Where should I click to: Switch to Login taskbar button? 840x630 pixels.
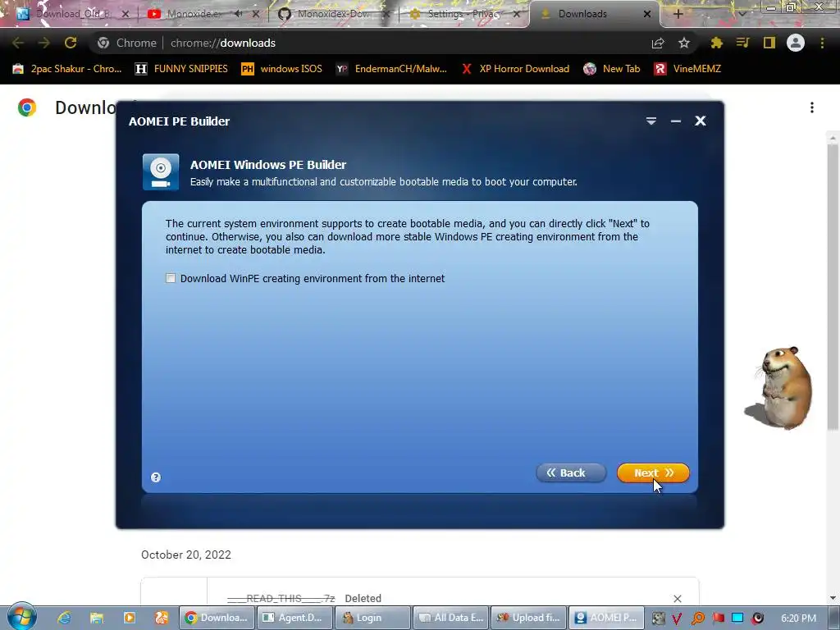pyautogui.click(x=372, y=618)
